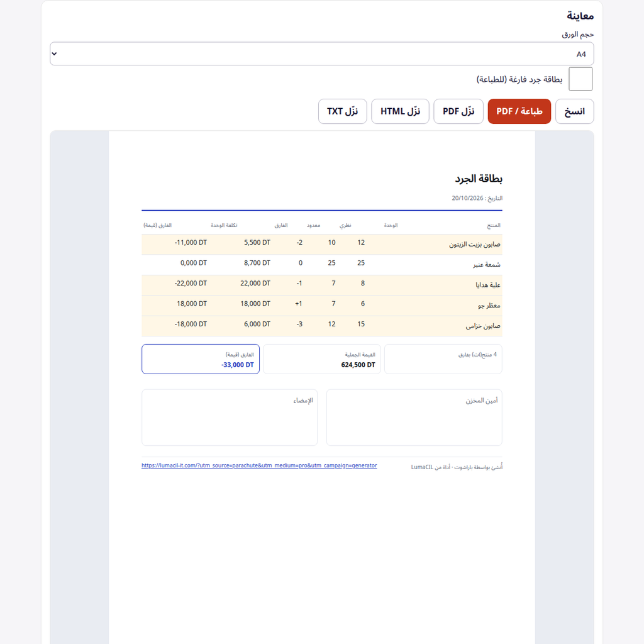Open the lumacil-it.com footer link
644x644 pixels.
[259, 465]
